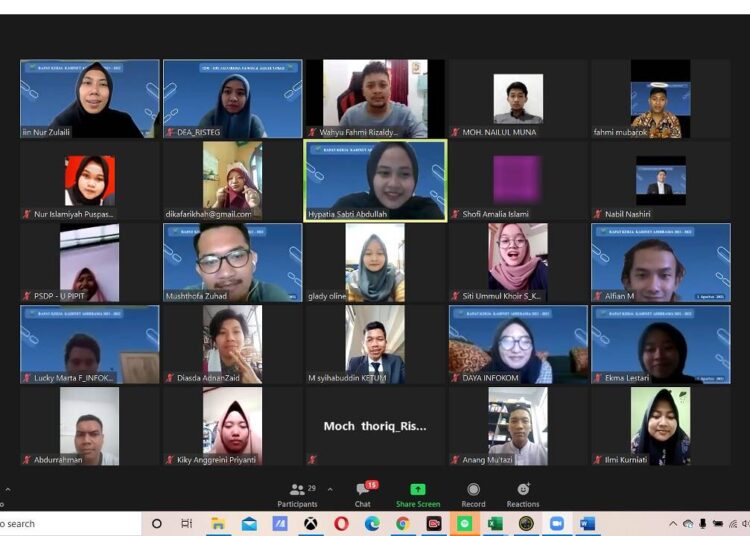Screen dimensions: 750x536
Task: Launch Google Chrome from taskbar
Action: coord(402,524)
